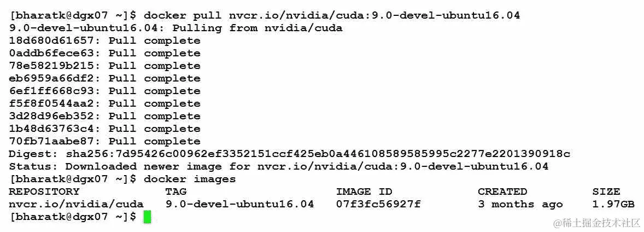Click the sha256 digest string
Viewport: 644px width, 232px height.
point(318,154)
